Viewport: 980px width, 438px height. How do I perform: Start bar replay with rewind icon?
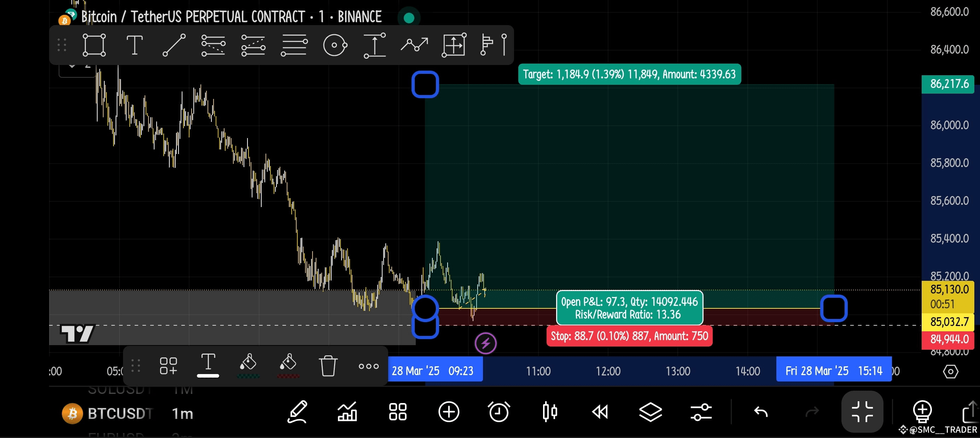[600, 412]
